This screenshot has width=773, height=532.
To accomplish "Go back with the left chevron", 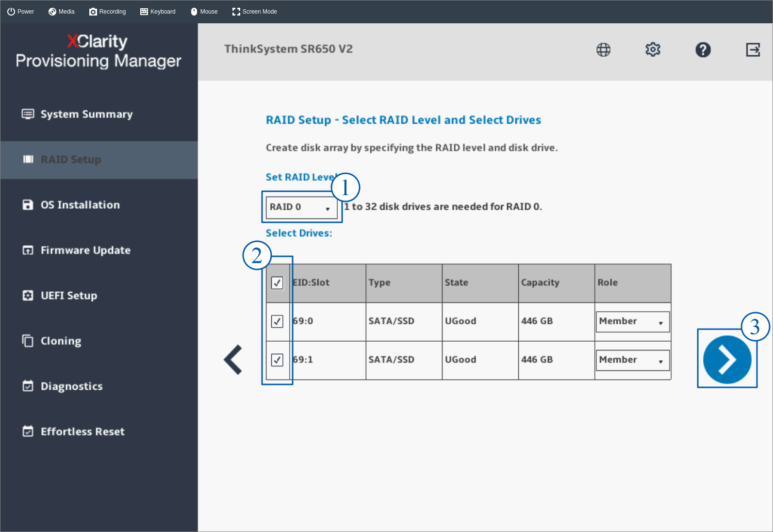I will pos(233,360).
